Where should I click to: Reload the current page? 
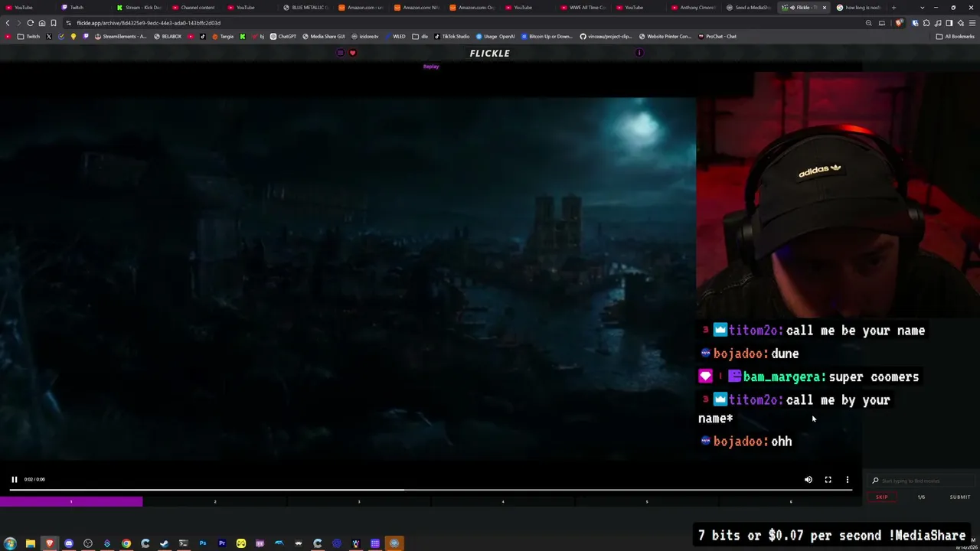click(x=31, y=23)
